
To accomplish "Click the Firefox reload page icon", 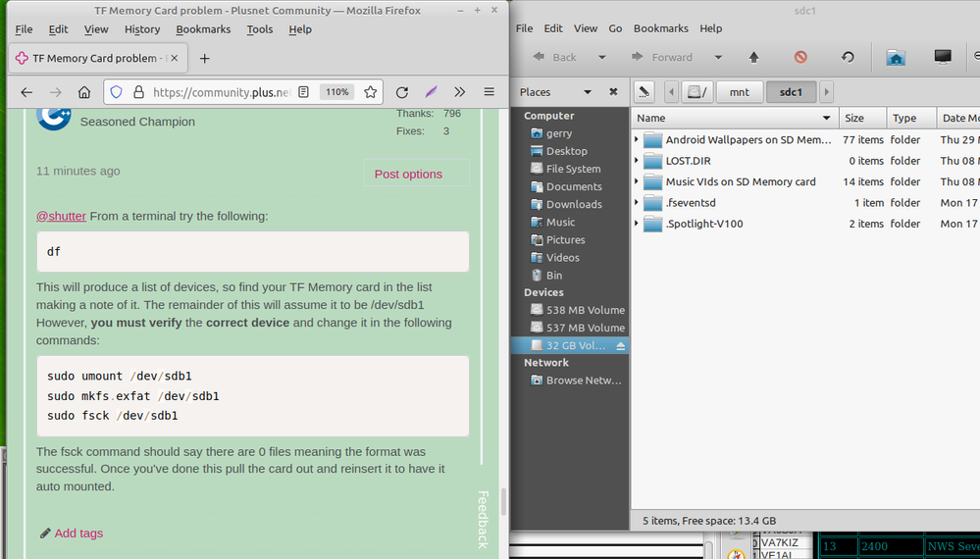I will click(x=401, y=92).
